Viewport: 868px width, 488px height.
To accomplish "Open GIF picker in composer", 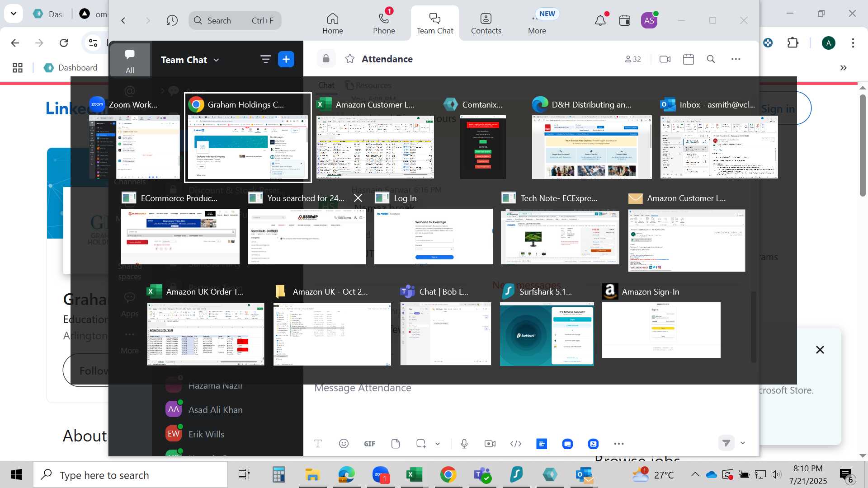I will (370, 444).
